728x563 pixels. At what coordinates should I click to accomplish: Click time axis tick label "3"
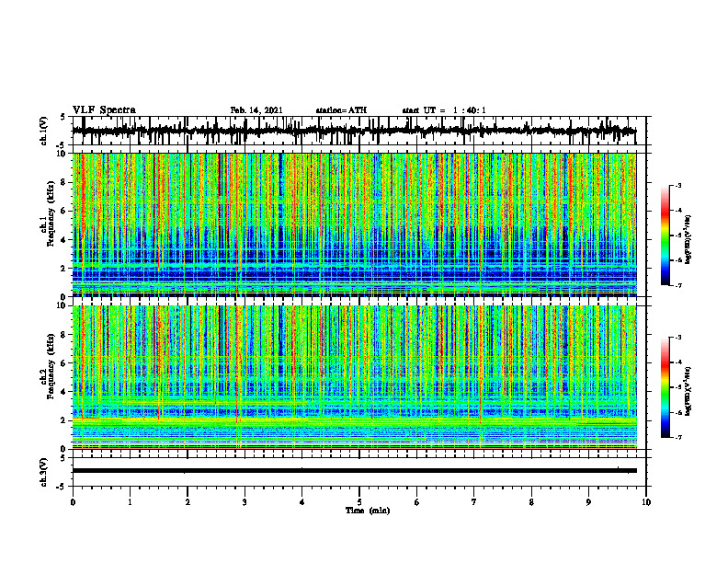[x=245, y=502]
